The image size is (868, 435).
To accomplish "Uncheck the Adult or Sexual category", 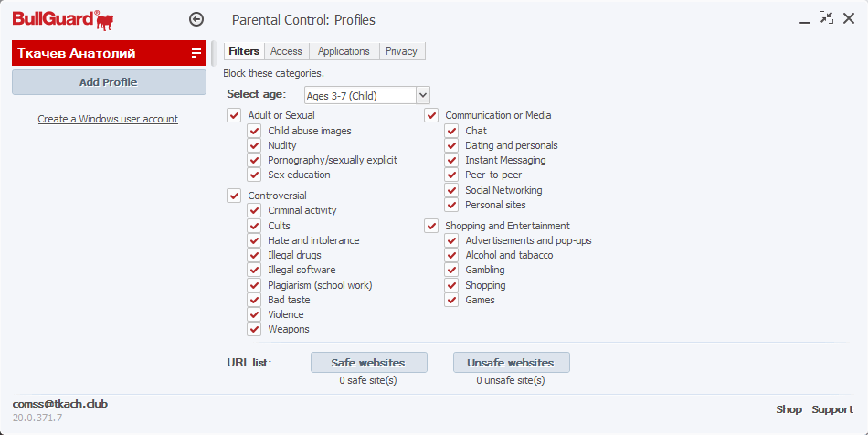I will pyautogui.click(x=234, y=115).
